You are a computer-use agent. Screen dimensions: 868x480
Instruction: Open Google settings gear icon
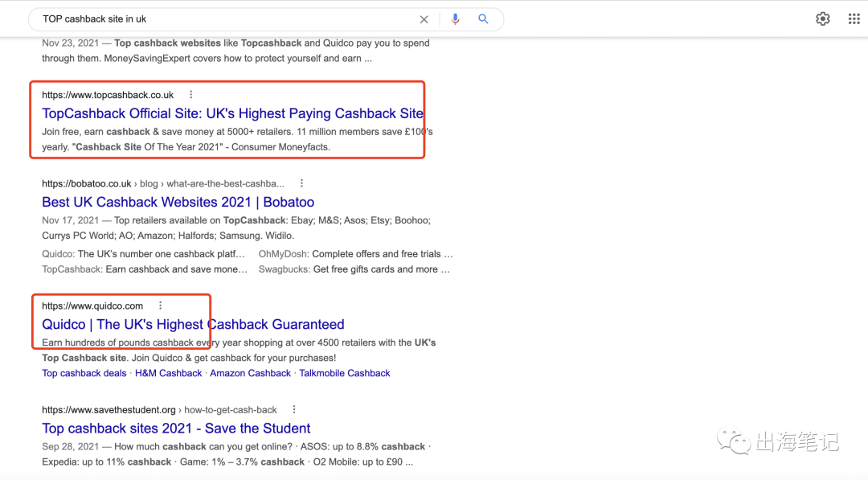click(x=823, y=18)
